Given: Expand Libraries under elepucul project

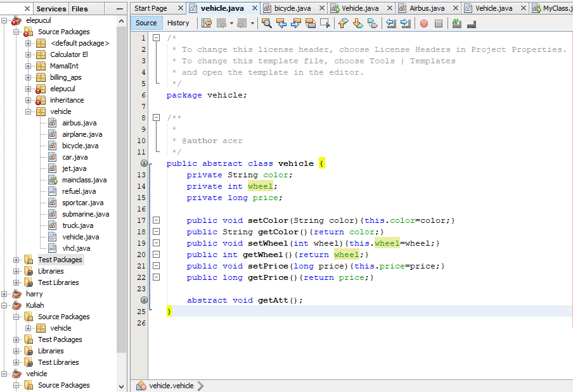Looking at the screenshot, I should [16, 271].
